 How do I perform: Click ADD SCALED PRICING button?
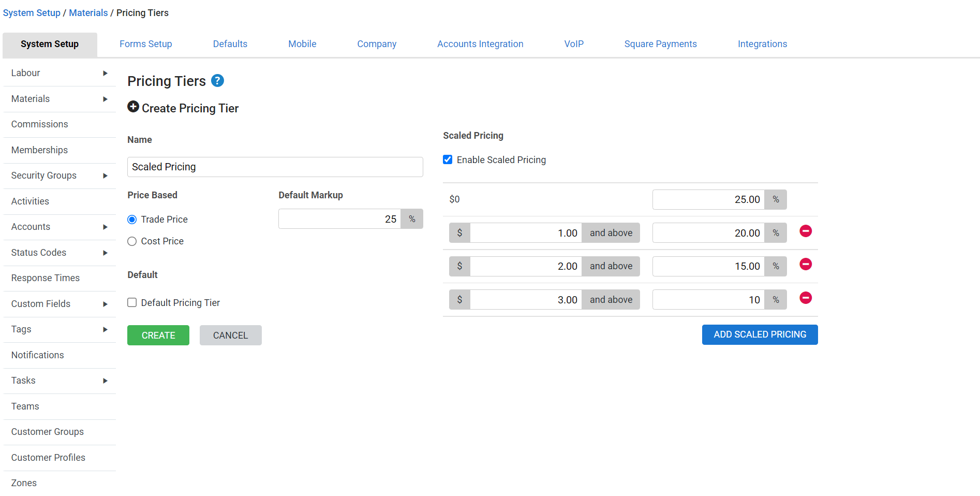(759, 334)
